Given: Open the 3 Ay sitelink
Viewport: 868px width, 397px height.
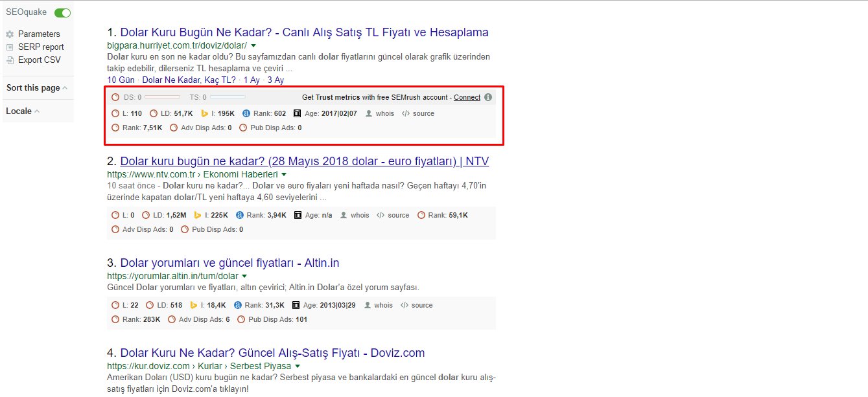Looking at the screenshot, I should coord(276,80).
